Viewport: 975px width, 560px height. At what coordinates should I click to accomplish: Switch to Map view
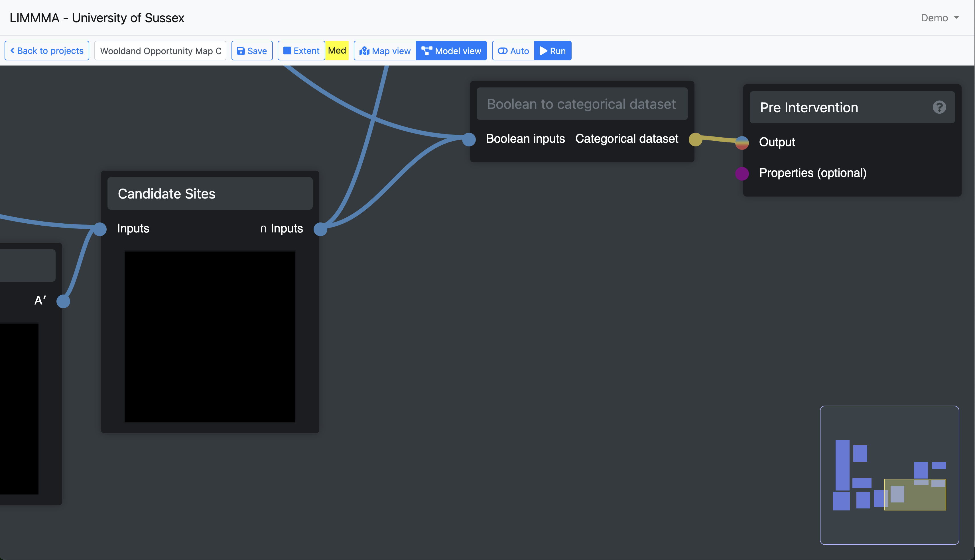385,51
